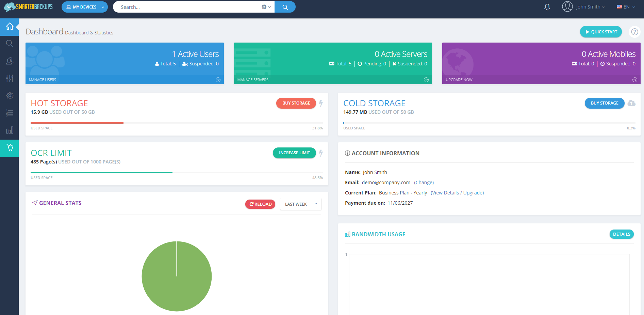Screen dimensions: 644x315
Task: Click the Increase Limit button
Action: (294, 153)
